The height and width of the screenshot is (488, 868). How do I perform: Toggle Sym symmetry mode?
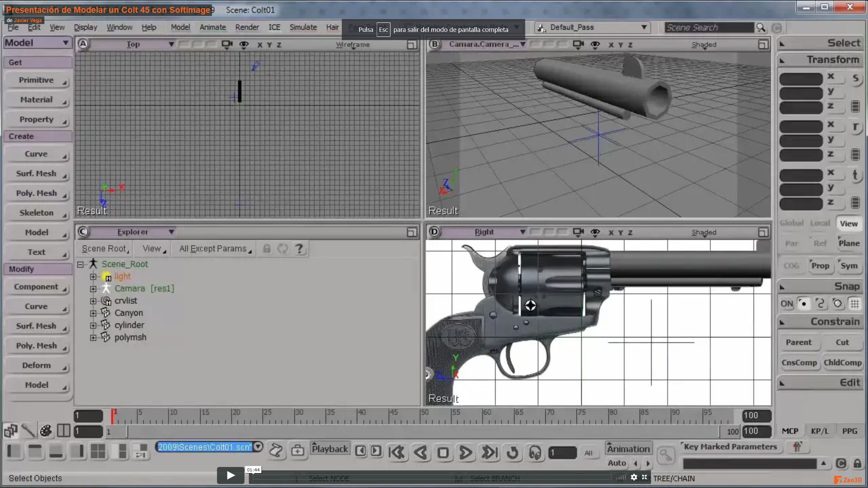click(849, 266)
